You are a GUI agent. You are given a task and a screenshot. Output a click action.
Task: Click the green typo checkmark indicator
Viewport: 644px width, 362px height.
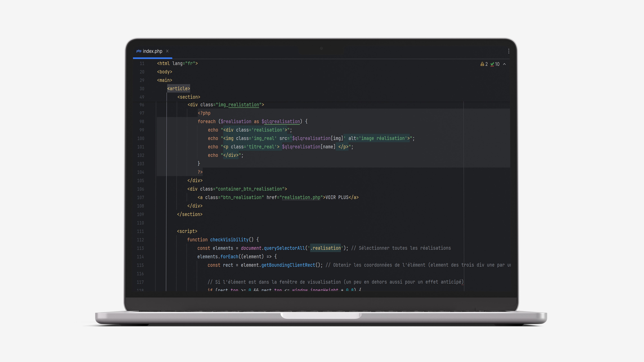tap(492, 64)
